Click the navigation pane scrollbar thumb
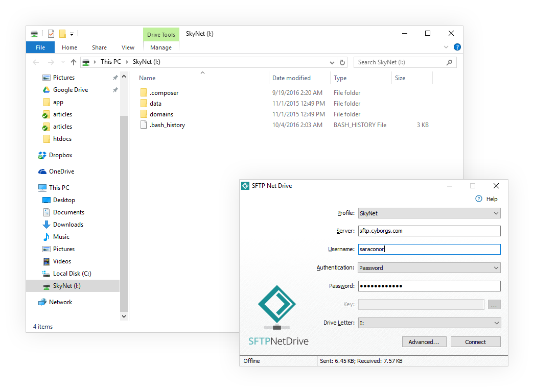This screenshot has width=534, height=392. click(124, 214)
